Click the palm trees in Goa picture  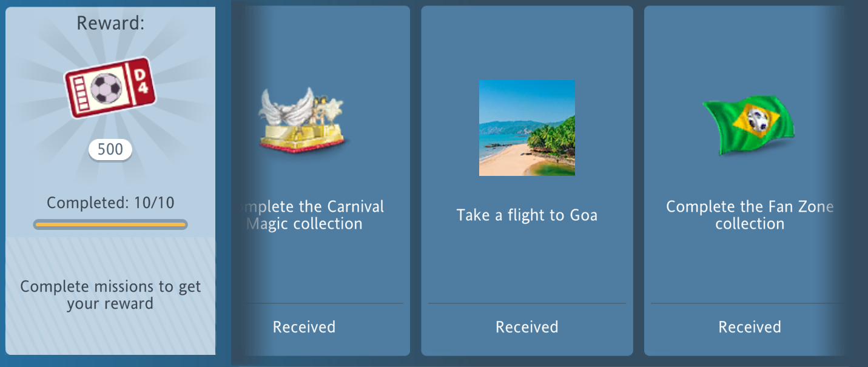552,136
